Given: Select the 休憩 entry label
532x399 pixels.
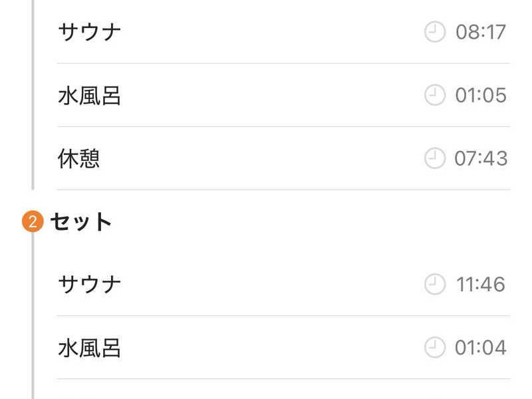Looking at the screenshot, I should pyautogui.click(x=79, y=158).
